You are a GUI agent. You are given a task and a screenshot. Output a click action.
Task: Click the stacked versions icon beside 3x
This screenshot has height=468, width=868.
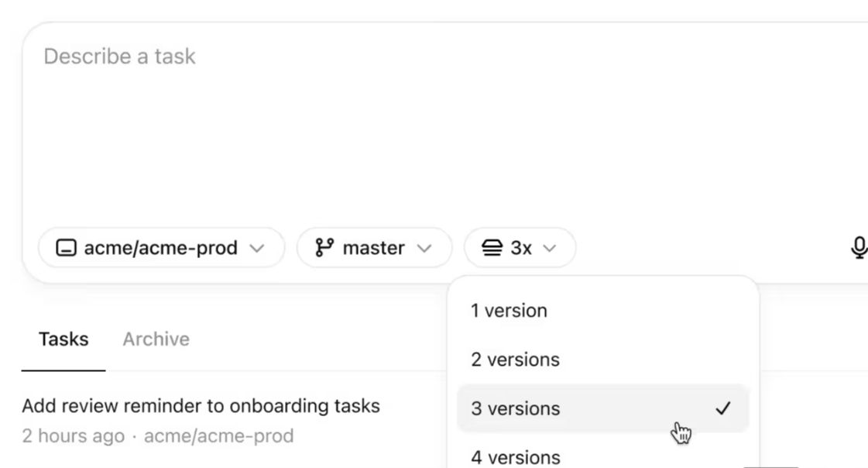[x=492, y=248]
